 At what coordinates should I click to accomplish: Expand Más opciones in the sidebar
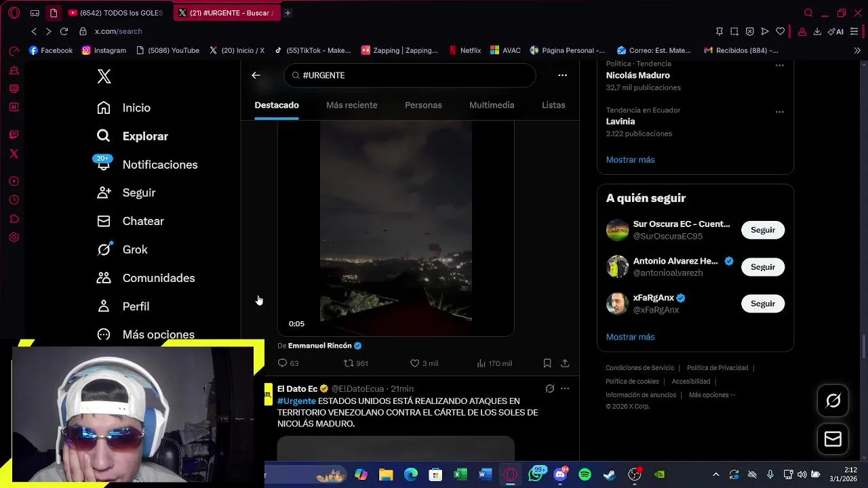point(146,334)
